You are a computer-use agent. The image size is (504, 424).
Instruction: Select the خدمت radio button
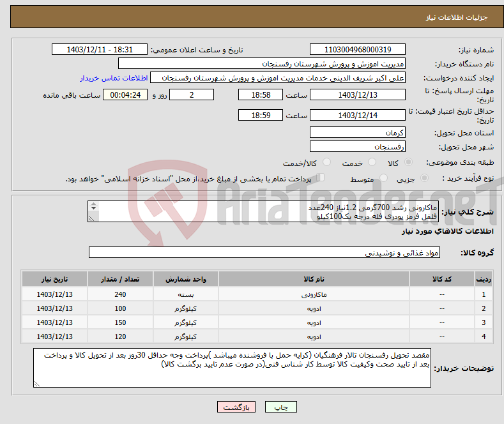(372, 162)
